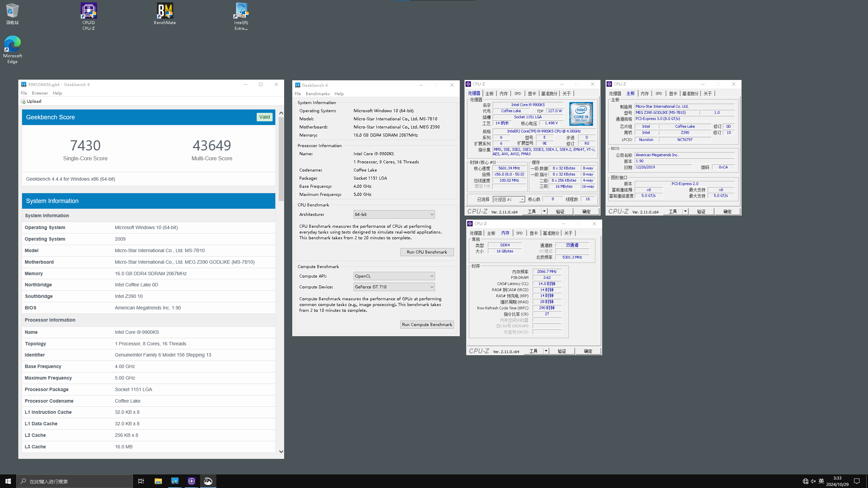Click the muted speaker tray icon
The width and height of the screenshot is (868, 488).
click(813, 481)
